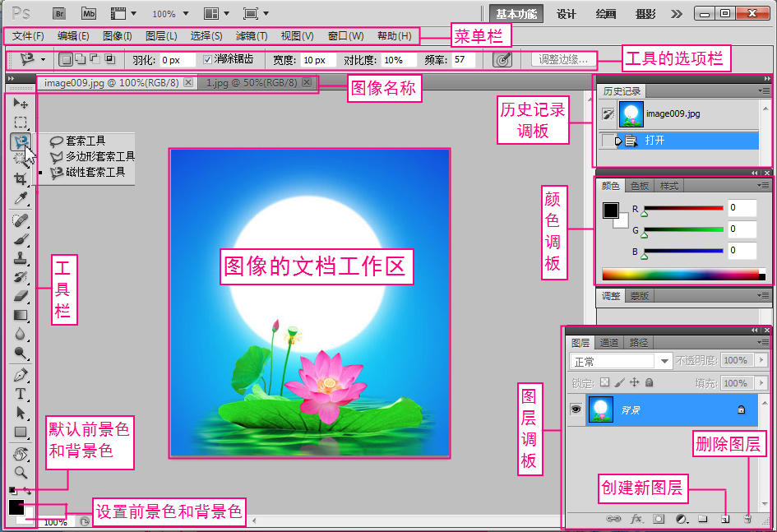
Task: Select the Horizontal Type tool
Action: pyautogui.click(x=21, y=394)
